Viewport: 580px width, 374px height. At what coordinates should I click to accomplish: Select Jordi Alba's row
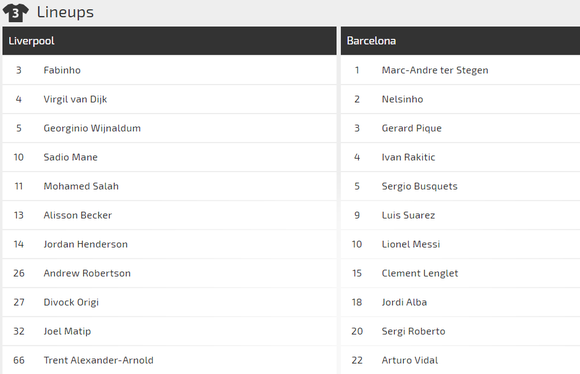(460, 302)
